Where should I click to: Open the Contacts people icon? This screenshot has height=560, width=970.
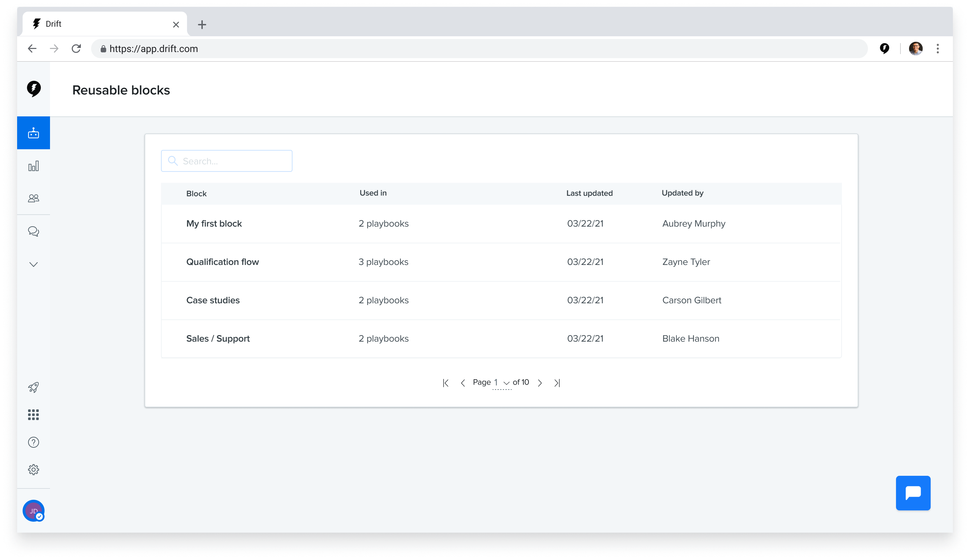pyautogui.click(x=34, y=199)
